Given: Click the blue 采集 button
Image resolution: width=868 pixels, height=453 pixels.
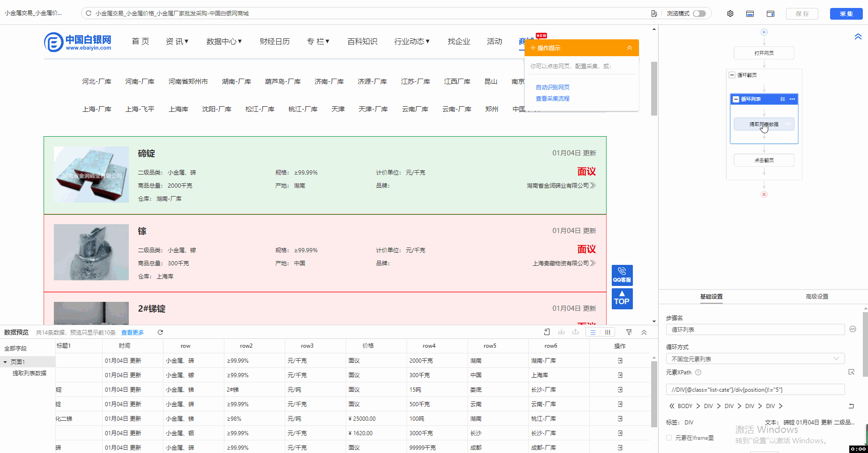Looking at the screenshot, I should [x=846, y=14].
